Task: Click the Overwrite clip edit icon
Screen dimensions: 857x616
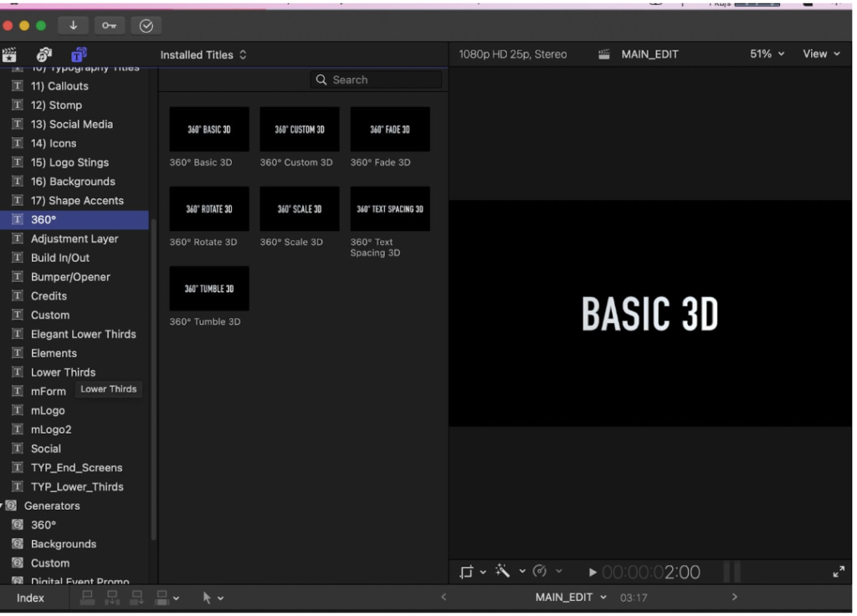Action: 162,598
